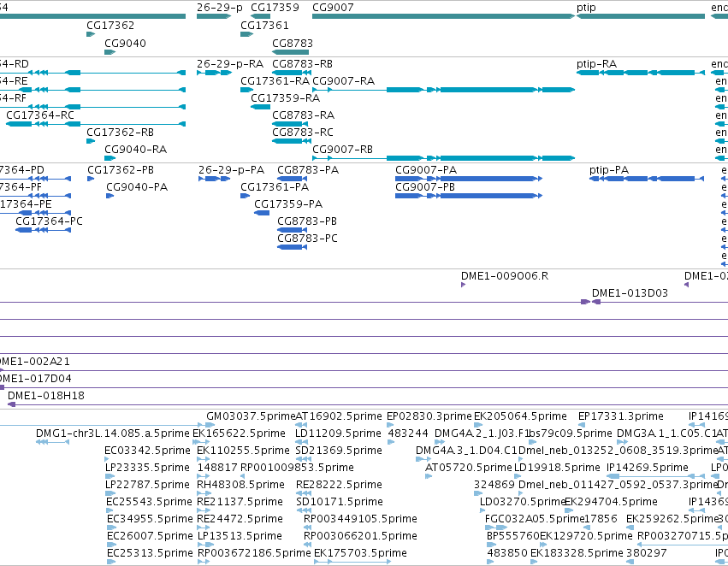Viewport: 728px width, 566px height.
Task: Click the CG17364-RC transcript
Action: 96,123
